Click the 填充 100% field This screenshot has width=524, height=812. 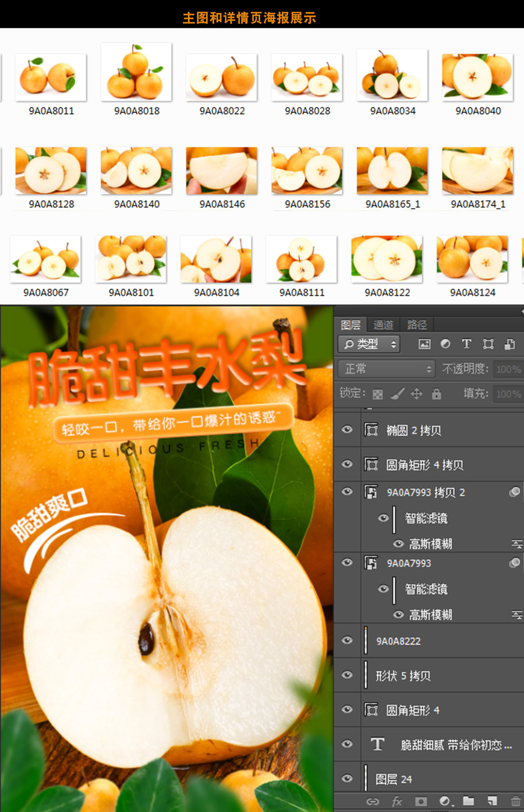point(508,394)
